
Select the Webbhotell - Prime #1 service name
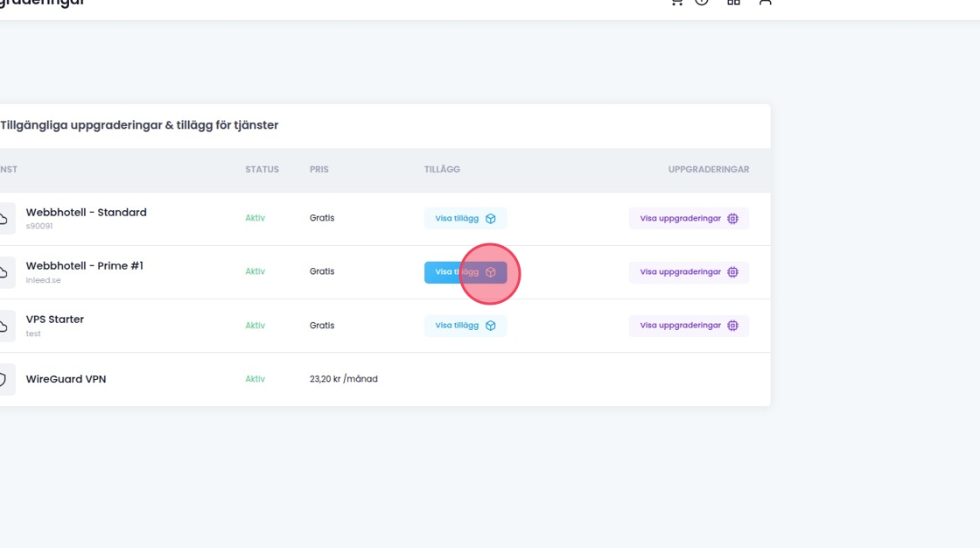pyautogui.click(x=84, y=266)
